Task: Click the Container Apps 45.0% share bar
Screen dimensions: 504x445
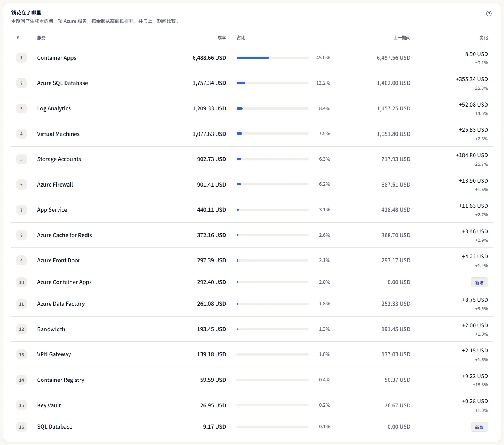Action: (x=272, y=58)
